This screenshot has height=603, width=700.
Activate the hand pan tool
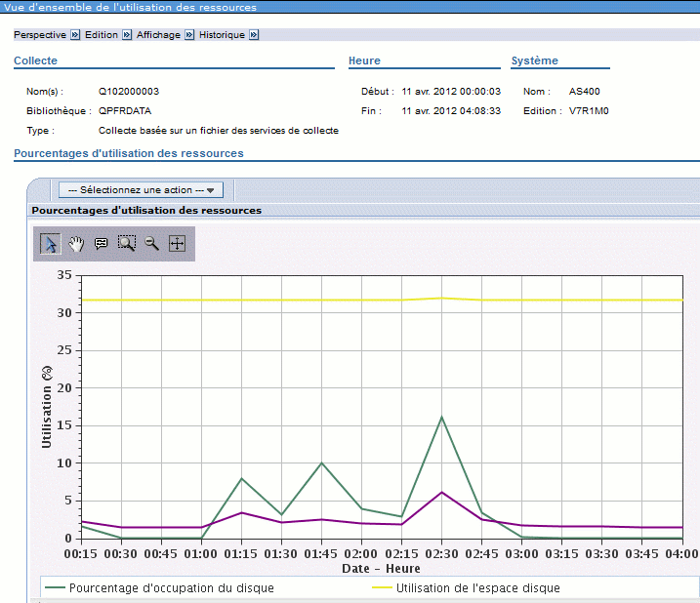[x=76, y=244]
